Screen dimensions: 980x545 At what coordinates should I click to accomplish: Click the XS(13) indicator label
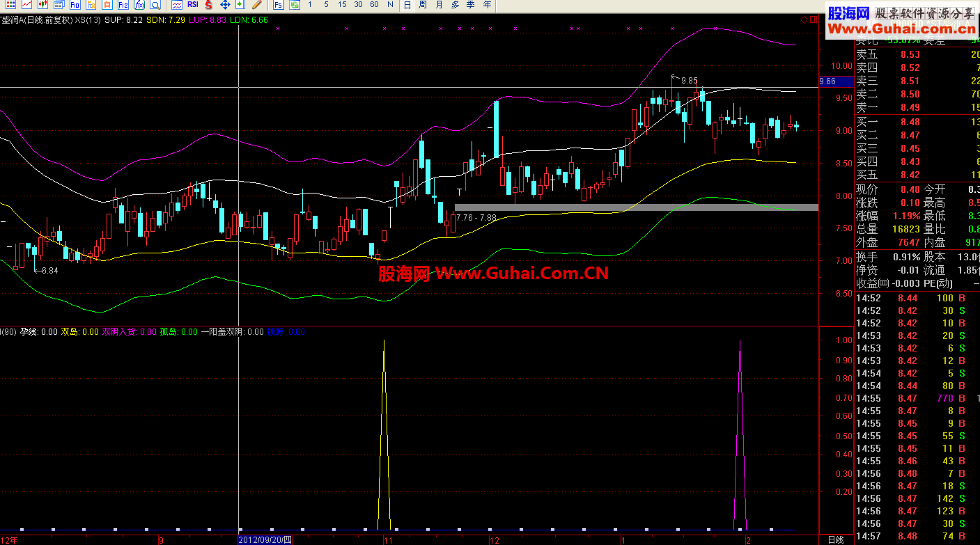tap(87, 20)
